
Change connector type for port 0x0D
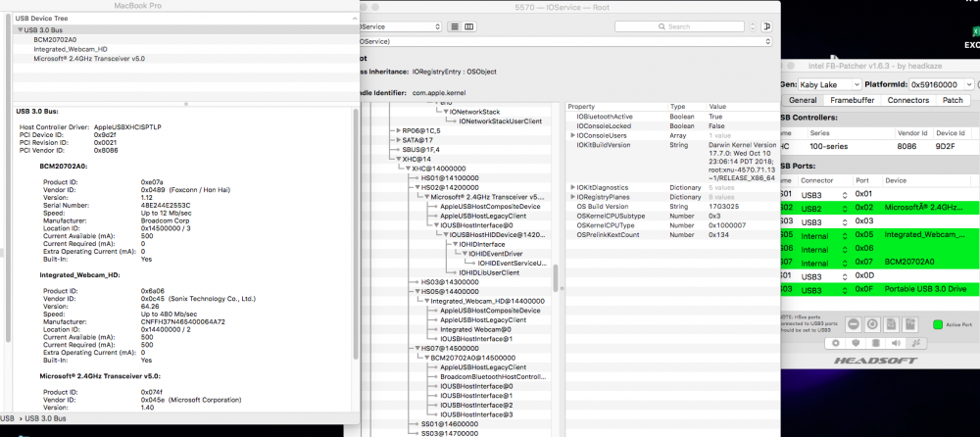824,276
